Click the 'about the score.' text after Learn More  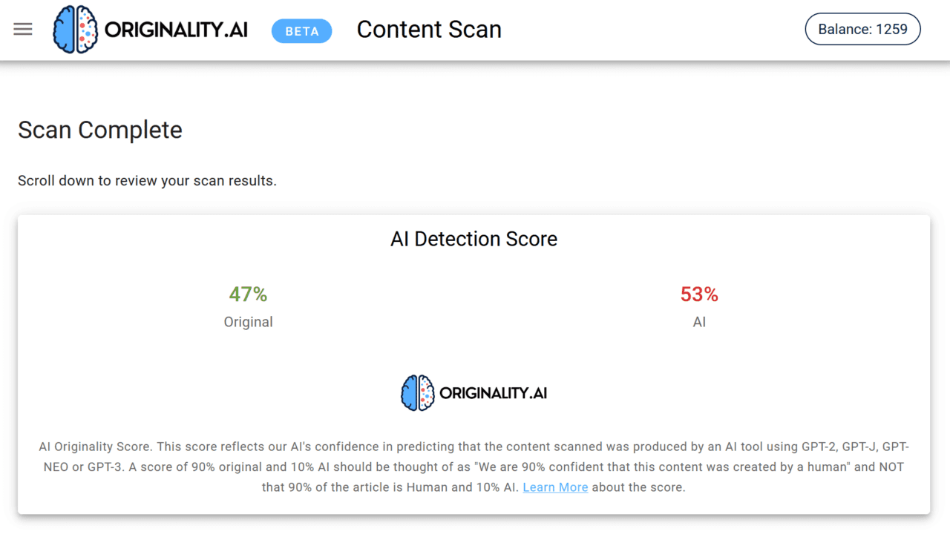coord(638,487)
